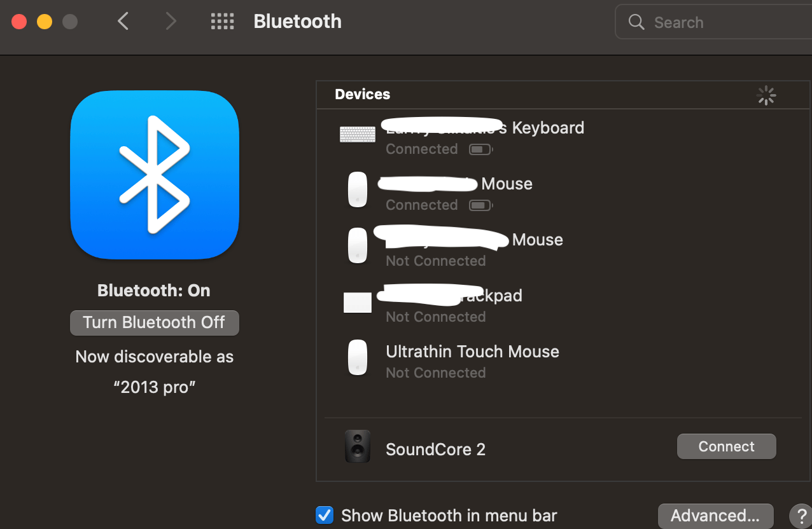
Task: Open the Show All preferences grid icon
Action: pos(222,21)
